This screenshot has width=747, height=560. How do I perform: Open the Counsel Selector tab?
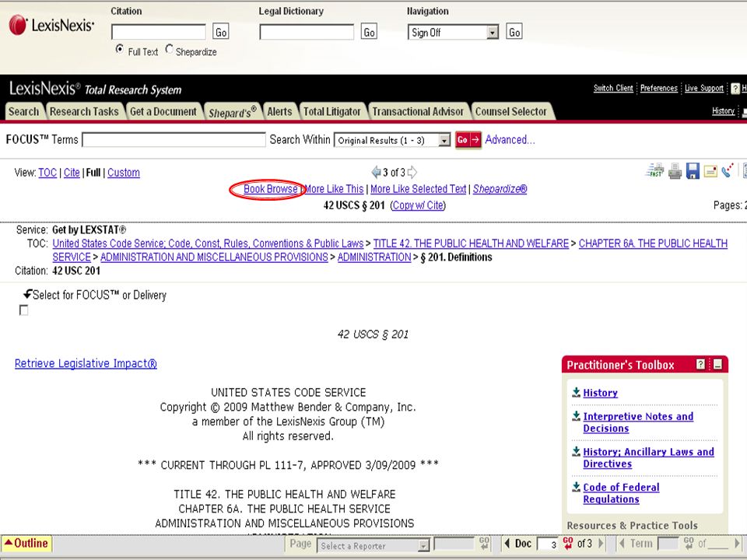point(511,111)
